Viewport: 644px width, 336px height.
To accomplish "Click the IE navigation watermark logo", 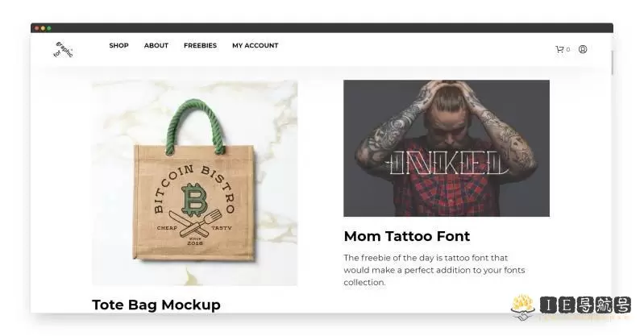I will (571, 307).
